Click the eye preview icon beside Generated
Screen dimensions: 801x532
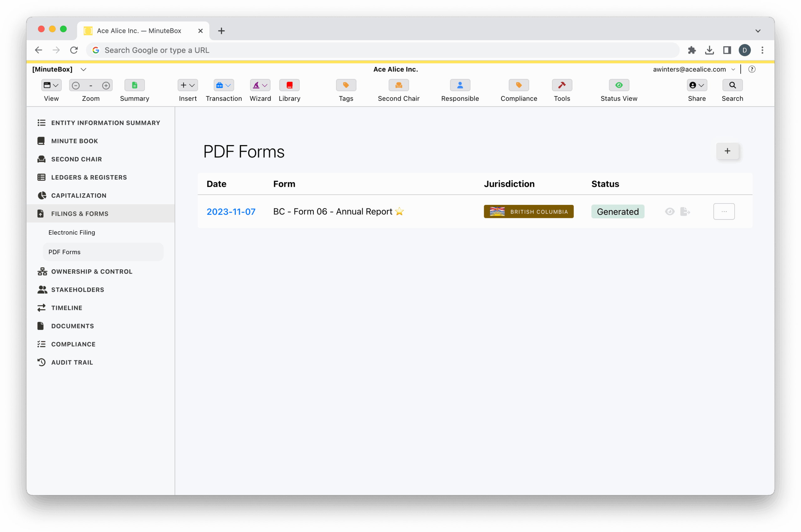[669, 212]
